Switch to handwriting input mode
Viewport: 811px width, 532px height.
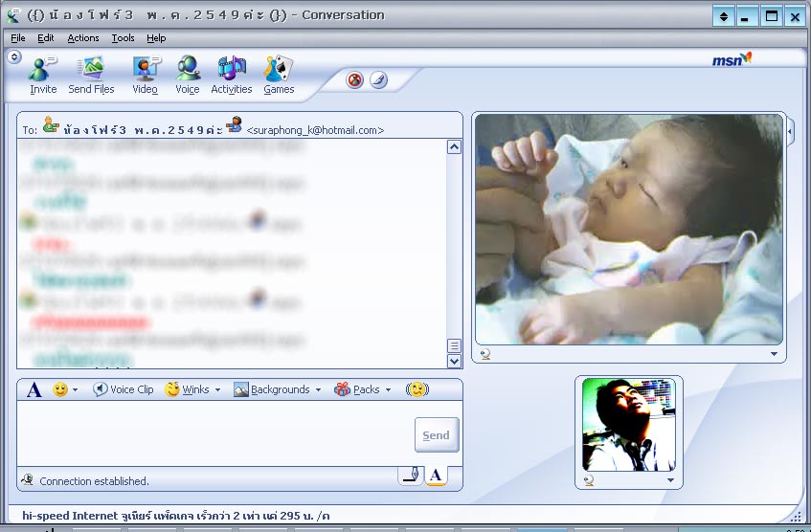coord(410,475)
